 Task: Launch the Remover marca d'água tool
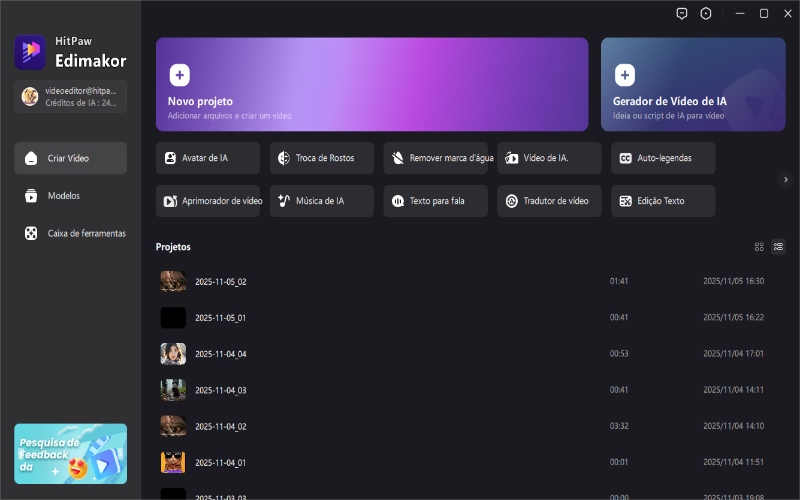tap(435, 158)
